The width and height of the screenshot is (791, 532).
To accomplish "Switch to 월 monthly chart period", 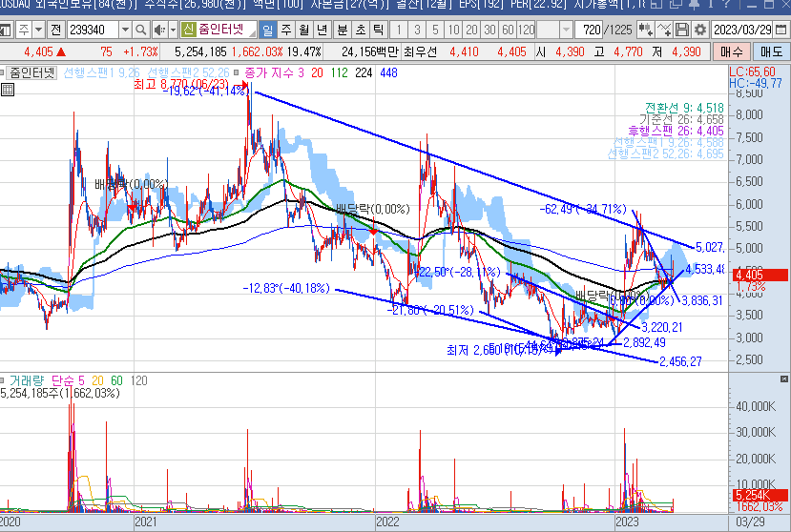I will (x=304, y=30).
